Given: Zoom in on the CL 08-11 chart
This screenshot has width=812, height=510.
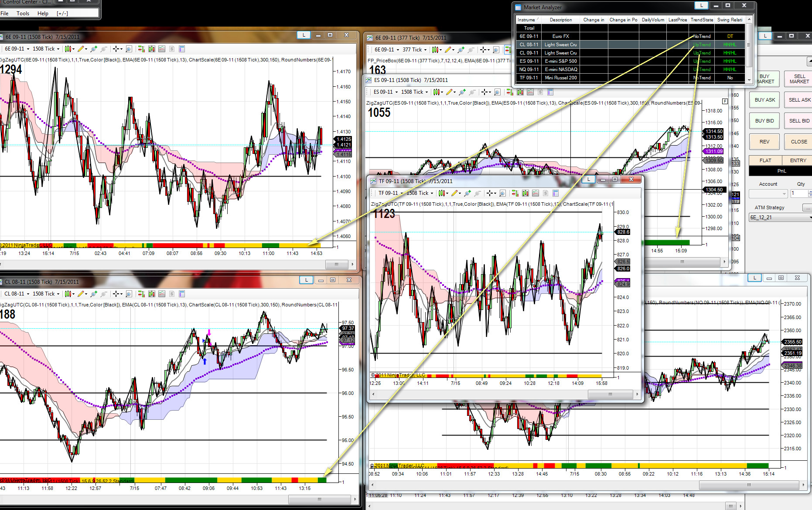Looking at the screenshot, I should click(94, 294).
